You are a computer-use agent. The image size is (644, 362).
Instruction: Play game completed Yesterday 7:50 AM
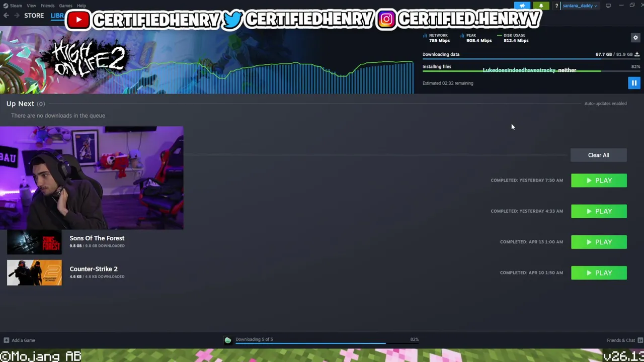tap(599, 180)
